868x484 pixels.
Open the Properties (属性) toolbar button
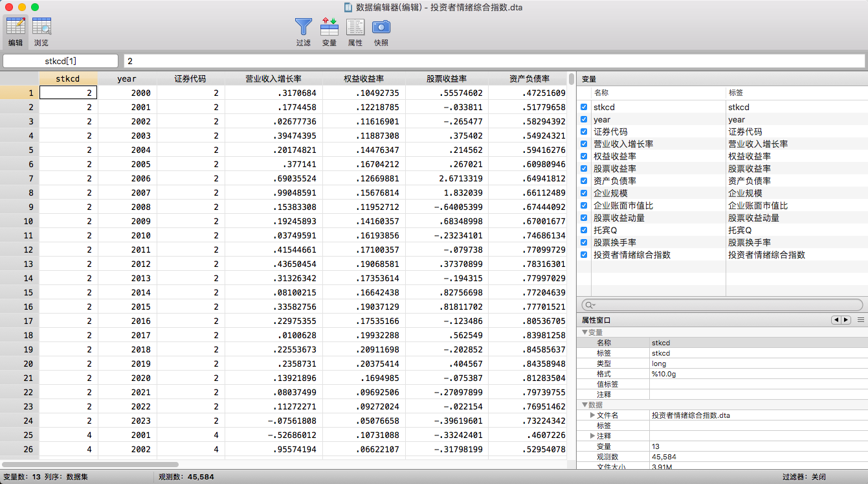point(355,32)
